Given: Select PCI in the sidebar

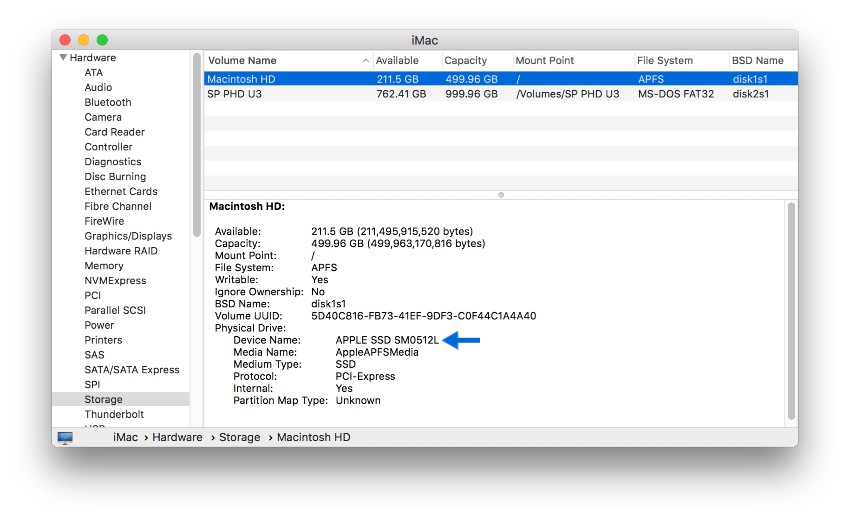Looking at the screenshot, I should 93,295.
